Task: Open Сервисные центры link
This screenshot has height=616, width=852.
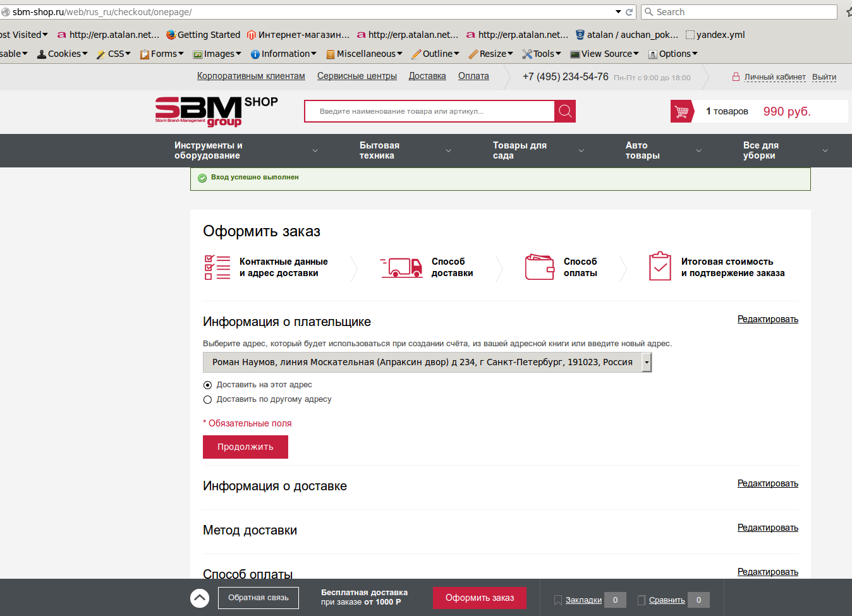Action: (x=357, y=76)
